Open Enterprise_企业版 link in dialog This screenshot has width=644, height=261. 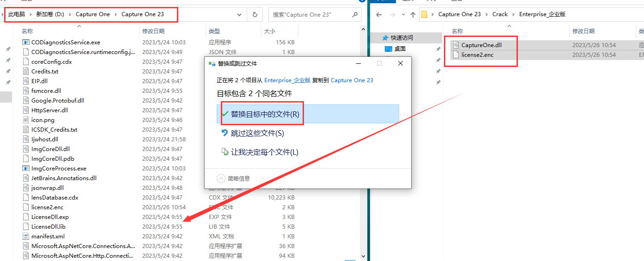tap(287, 80)
